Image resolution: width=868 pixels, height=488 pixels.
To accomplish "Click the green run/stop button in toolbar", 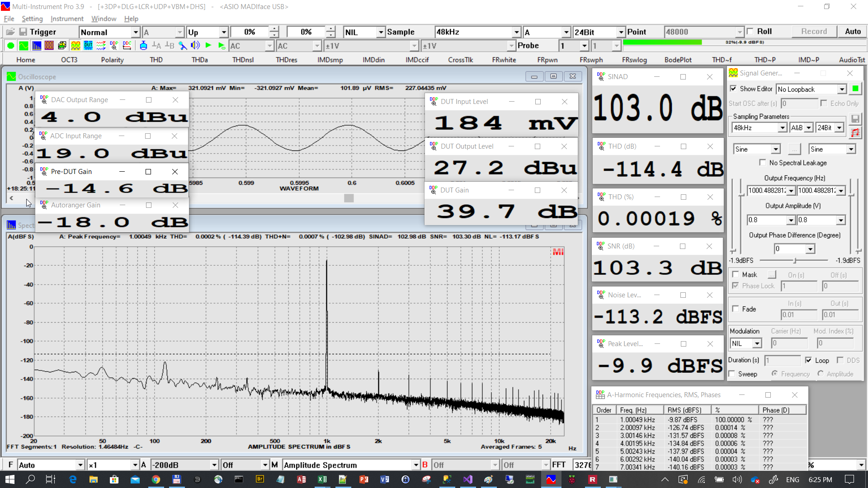I will pyautogui.click(x=10, y=46).
